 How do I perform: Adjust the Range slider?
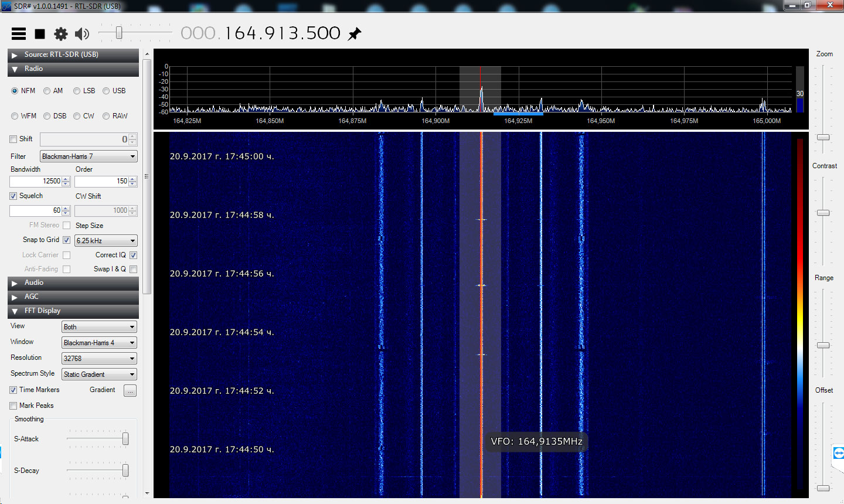coord(823,345)
